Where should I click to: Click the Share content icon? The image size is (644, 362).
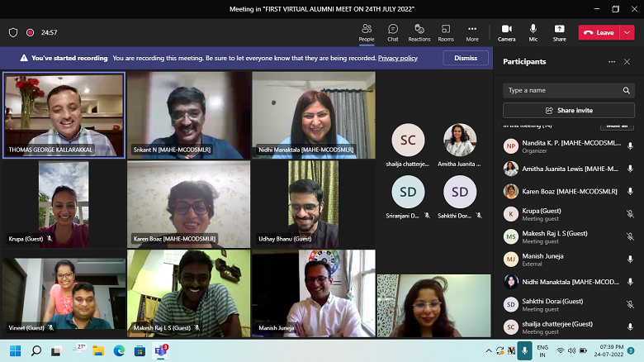tap(559, 32)
